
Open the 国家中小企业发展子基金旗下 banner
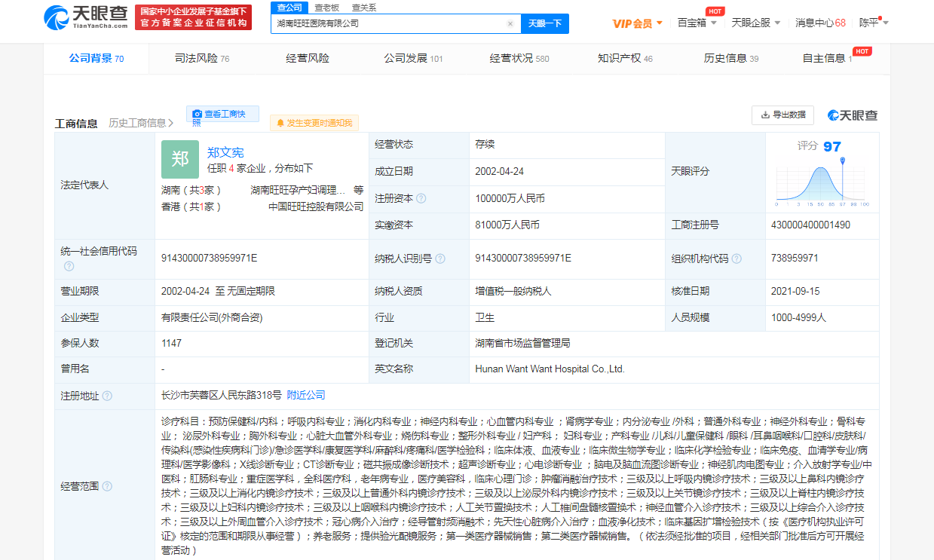pos(192,17)
